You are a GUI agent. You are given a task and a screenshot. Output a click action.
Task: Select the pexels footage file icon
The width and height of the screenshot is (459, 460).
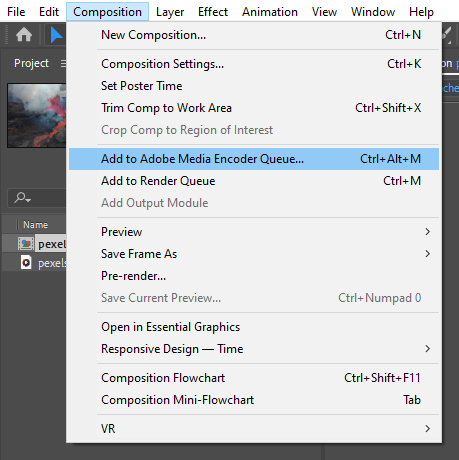tap(26, 263)
